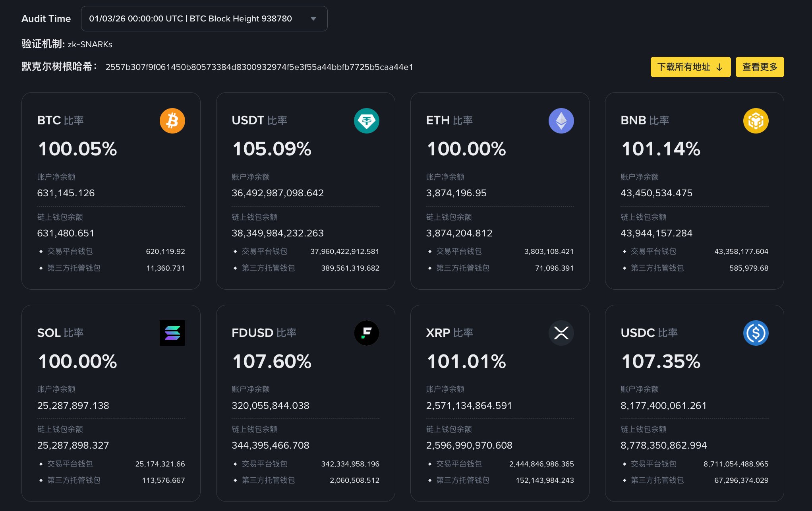Click the Ethereum logo icon
812x511 pixels.
click(x=561, y=121)
